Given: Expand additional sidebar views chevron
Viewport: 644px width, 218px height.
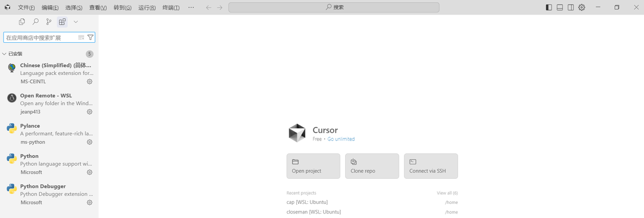Looking at the screenshot, I should click(76, 22).
